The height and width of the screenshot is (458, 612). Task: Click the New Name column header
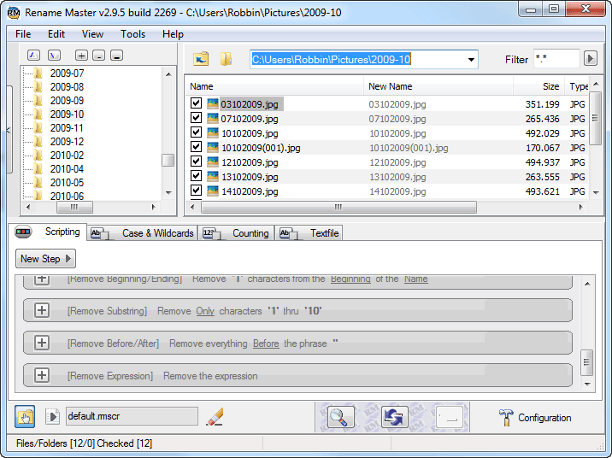tap(439, 86)
